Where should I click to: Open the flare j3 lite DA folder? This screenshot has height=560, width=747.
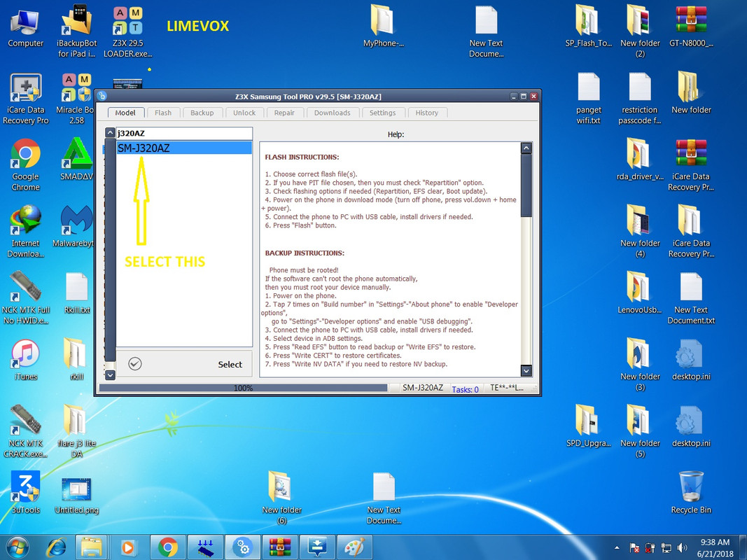[x=76, y=431]
